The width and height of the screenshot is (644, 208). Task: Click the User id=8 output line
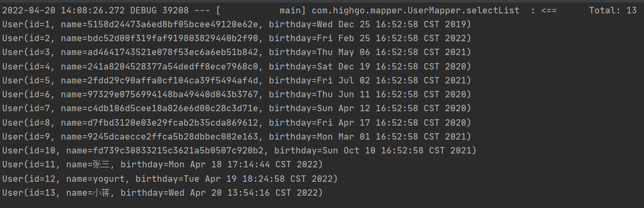tap(236, 122)
